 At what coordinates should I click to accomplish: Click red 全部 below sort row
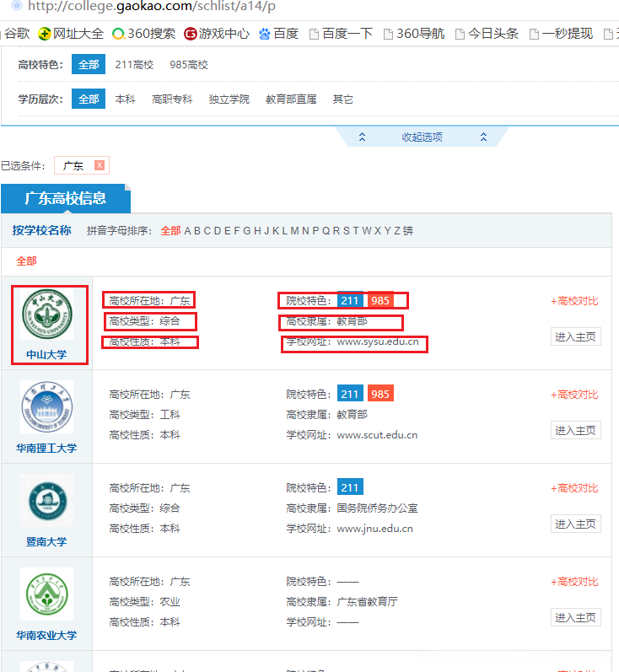(27, 261)
